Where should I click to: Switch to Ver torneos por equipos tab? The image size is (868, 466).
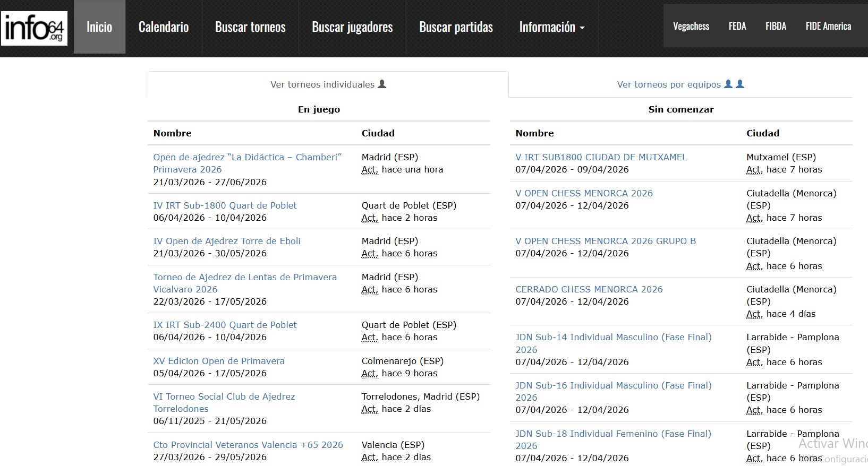(669, 84)
